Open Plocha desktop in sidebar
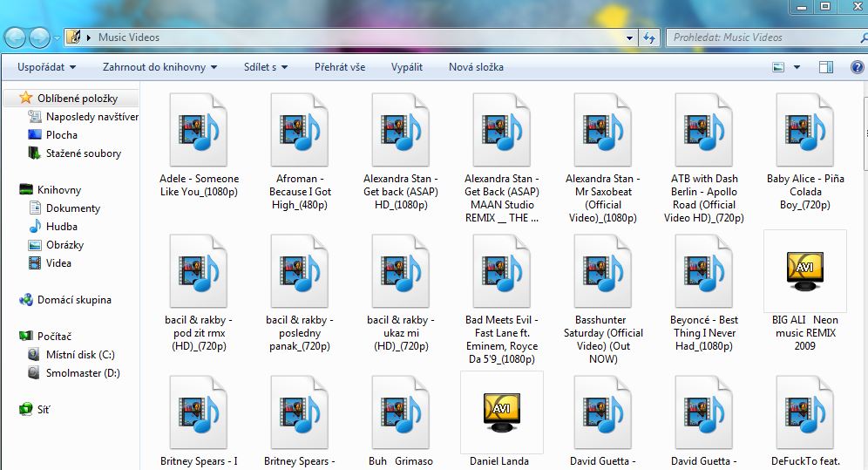 point(52,134)
